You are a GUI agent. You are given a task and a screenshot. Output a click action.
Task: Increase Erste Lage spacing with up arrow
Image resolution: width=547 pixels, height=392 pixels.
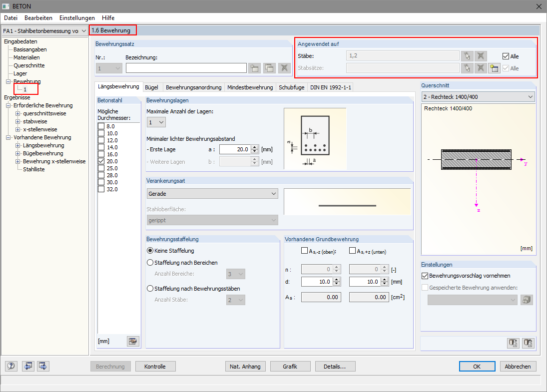click(x=255, y=147)
